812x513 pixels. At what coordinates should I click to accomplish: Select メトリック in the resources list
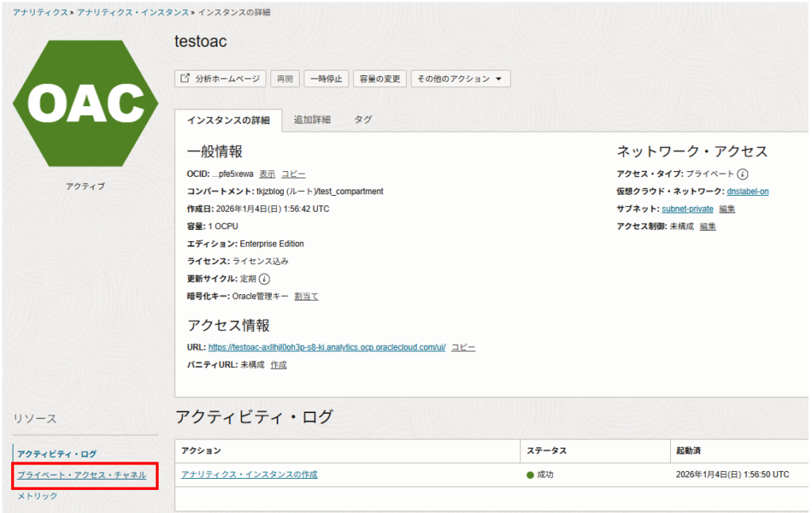click(37, 496)
